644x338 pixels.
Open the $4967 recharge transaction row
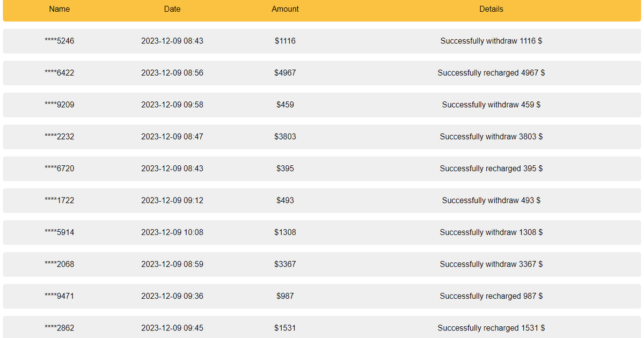point(322,73)
